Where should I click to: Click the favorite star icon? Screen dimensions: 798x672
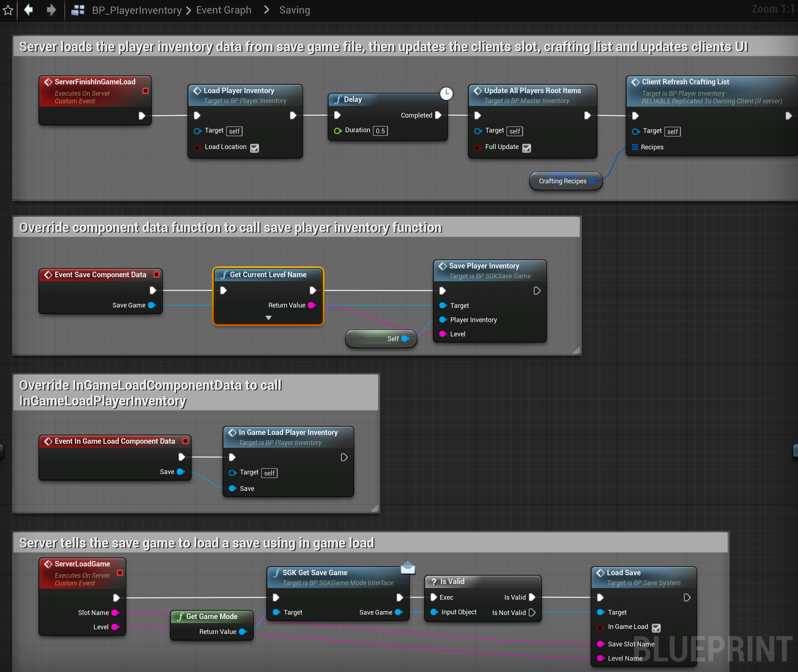coord(8,10)
